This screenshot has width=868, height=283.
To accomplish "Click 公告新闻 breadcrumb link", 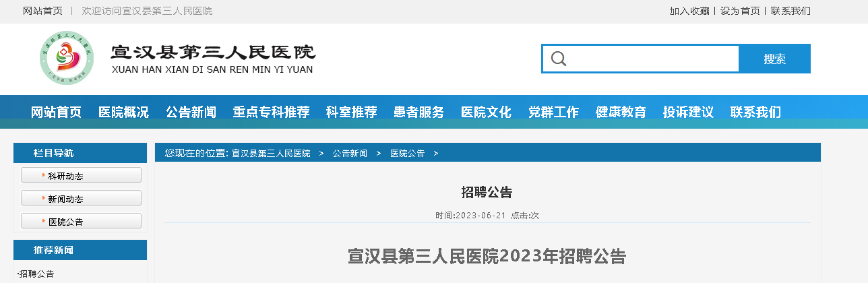I will point(350,154).
